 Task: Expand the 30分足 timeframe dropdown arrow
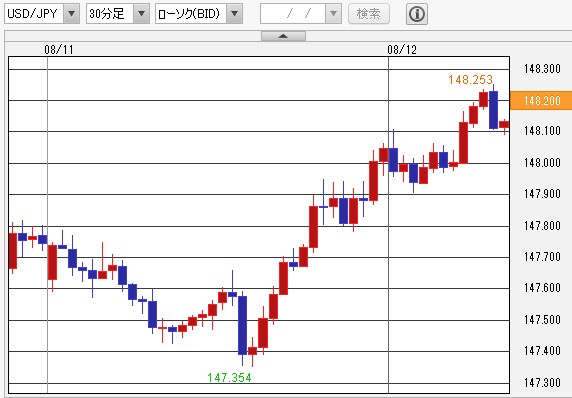coord(141,14)
